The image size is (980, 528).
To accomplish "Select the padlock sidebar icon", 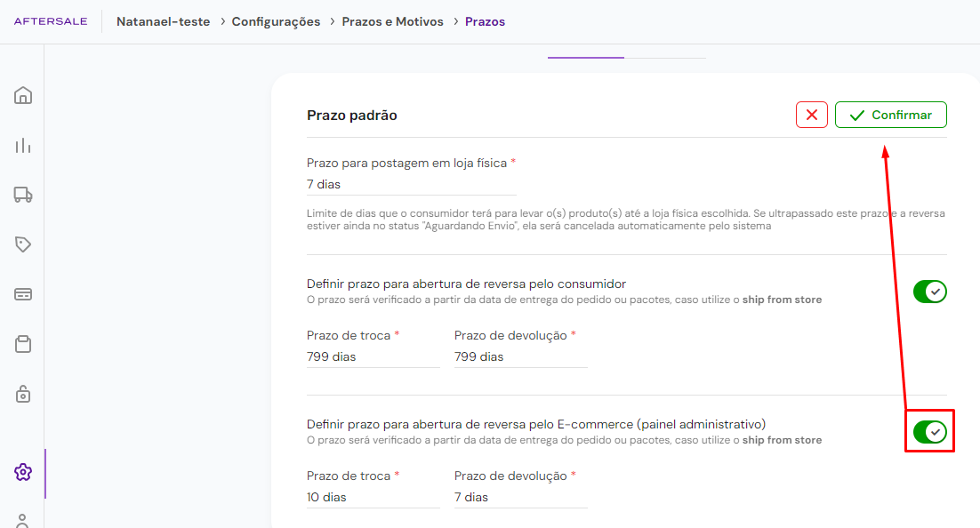I will point(23,395).
